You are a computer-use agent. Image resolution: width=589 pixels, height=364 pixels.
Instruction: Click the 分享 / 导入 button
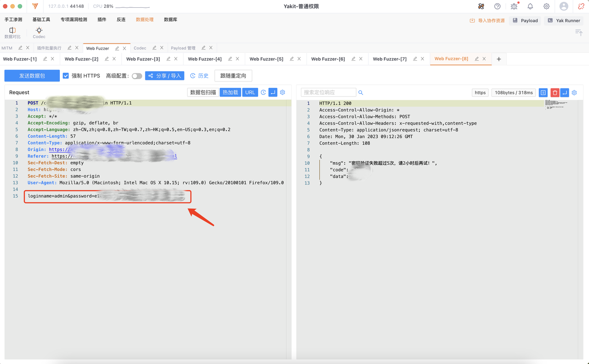tap(165, 75)
